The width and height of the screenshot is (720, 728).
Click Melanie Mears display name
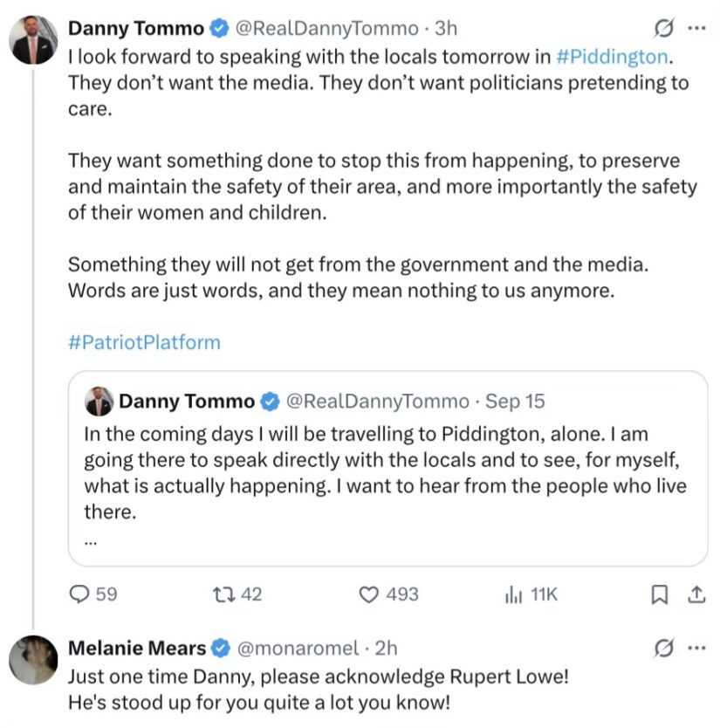(x=137, y=649)
